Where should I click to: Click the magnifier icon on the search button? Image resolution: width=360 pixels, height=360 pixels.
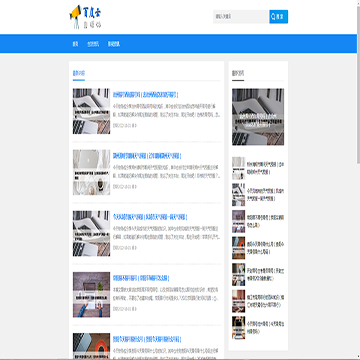(274, 16)
